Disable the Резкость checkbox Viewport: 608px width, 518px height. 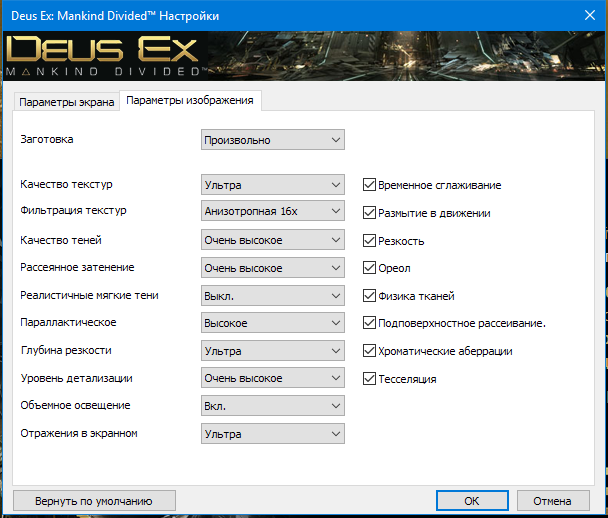(369, 240)
